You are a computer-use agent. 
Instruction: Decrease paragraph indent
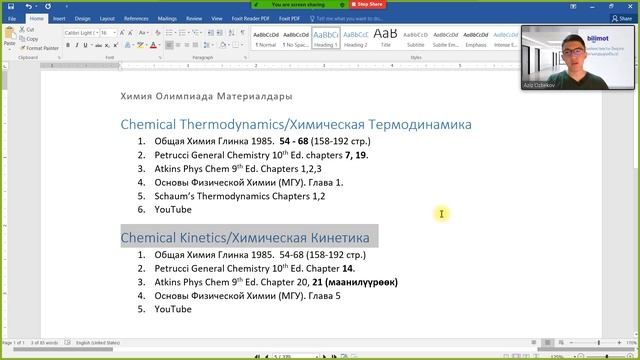point(211,33)
